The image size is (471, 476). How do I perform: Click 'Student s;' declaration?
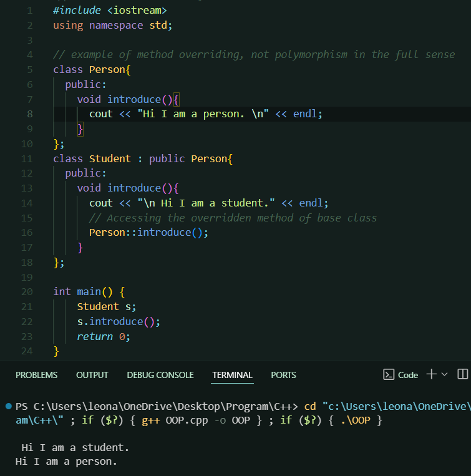(x=107, y=307)
